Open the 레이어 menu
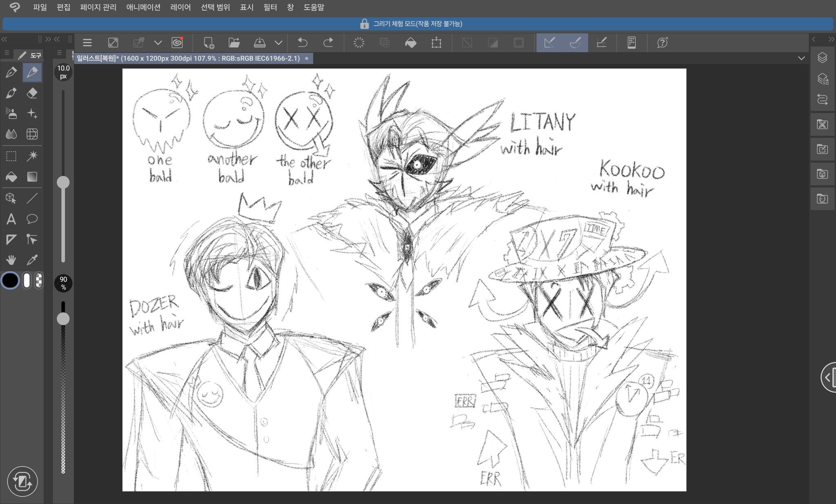This screenshot has width=836, height=504. click(180, 7)
